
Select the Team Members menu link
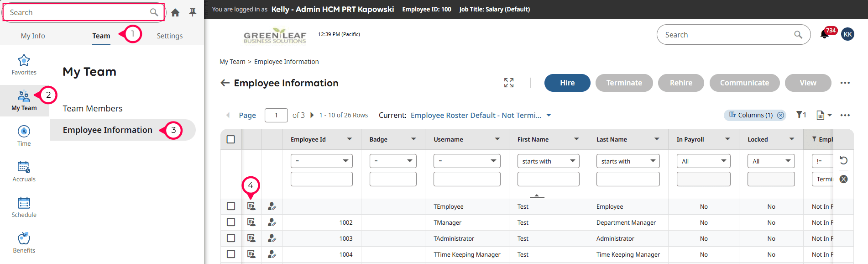point(93,108)
